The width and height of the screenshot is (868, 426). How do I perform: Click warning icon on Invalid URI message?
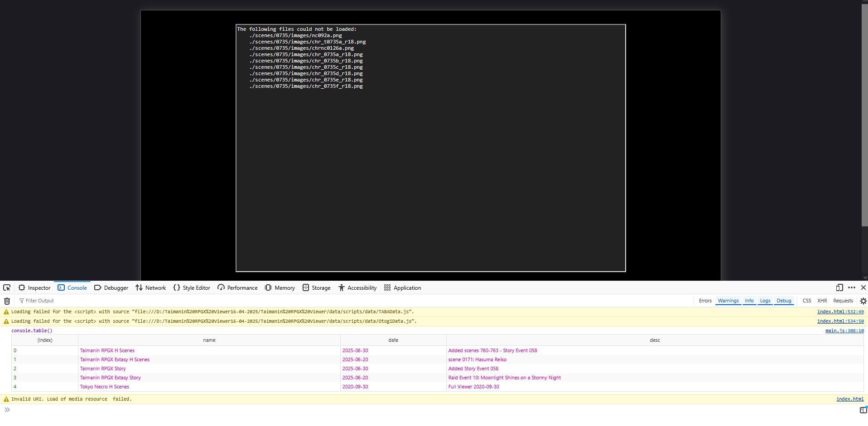(x=6, y=399)
